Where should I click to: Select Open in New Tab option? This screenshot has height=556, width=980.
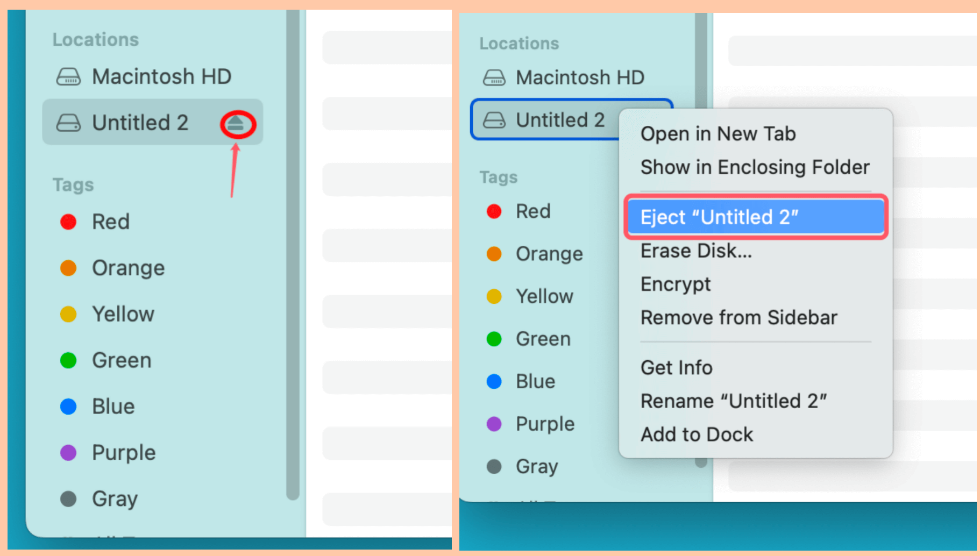718,134
